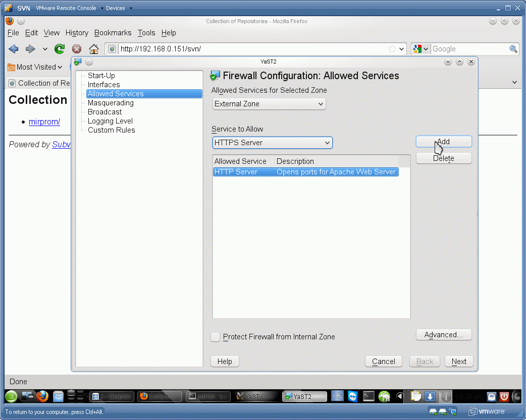The width and height of the screenshot is (526, 420).
Task: Click Firefox Forward arrow button
Action: click(30, 49)
